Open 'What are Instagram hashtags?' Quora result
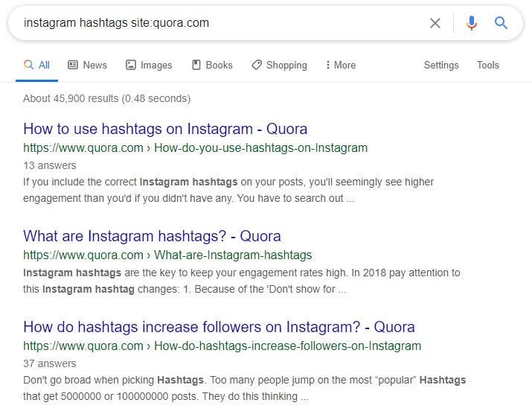This screenshot has width=532, height=420. pyautogui.click(x=152, y=236)
